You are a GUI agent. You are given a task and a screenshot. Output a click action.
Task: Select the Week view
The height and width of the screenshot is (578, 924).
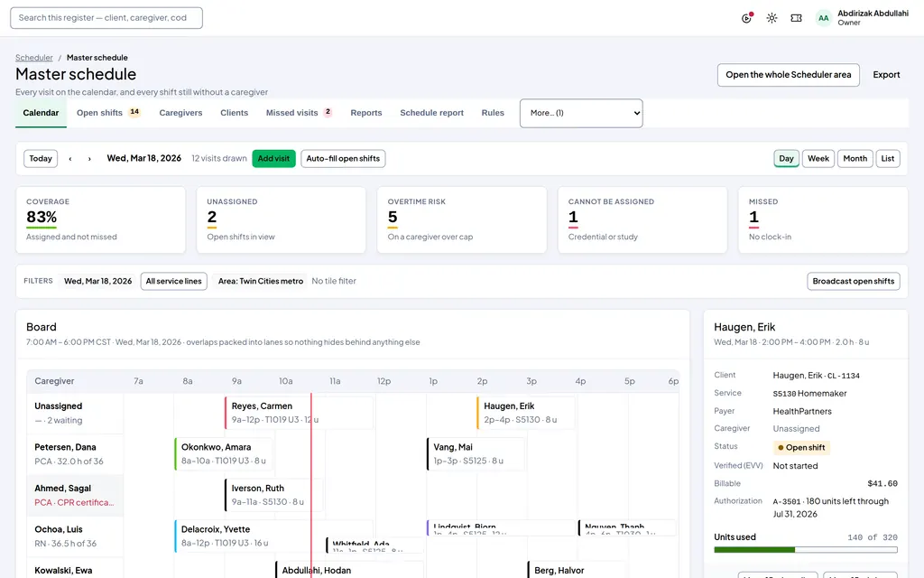[818, 159]
